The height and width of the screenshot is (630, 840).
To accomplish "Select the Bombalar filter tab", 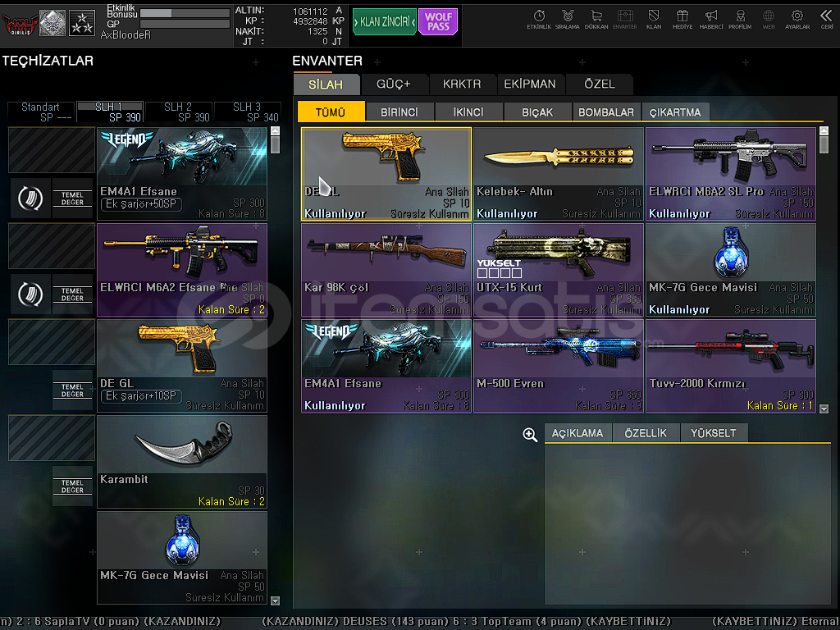I will (x=606, y=112).
